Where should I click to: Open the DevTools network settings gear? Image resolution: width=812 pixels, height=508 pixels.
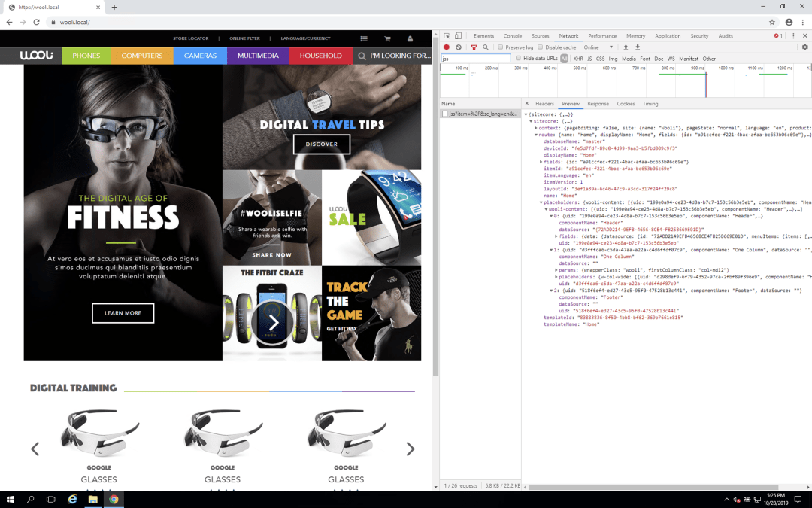pyautogui.click(x=804, y=47)
